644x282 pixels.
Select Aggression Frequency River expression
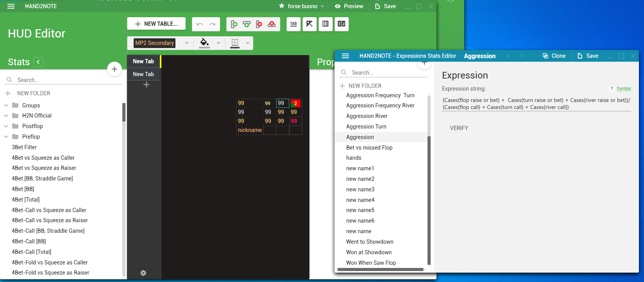[380, 105]
